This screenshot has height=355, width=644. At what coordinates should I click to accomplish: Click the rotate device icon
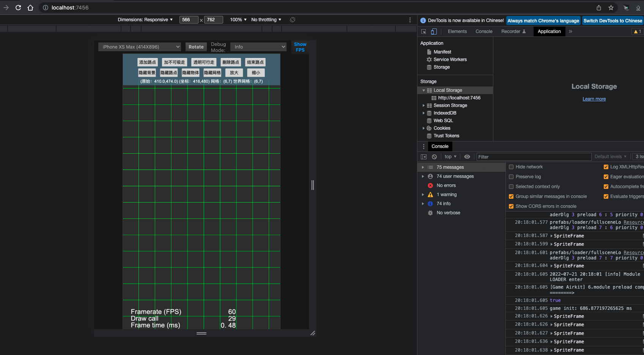[x=293, y=20]
